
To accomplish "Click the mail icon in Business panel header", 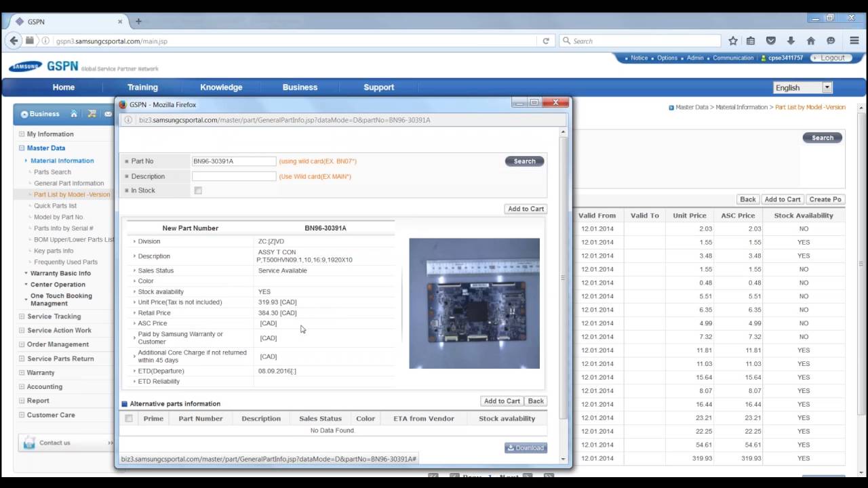I will (108, 114).
